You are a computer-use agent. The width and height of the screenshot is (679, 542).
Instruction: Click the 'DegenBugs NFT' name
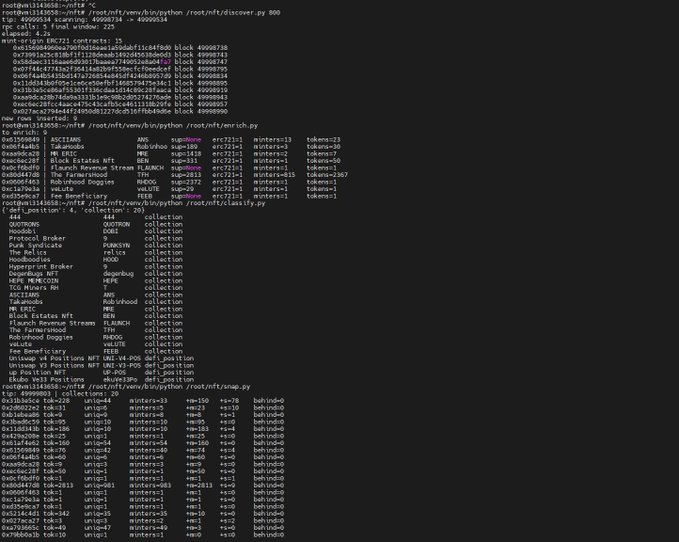pos(34,274)
